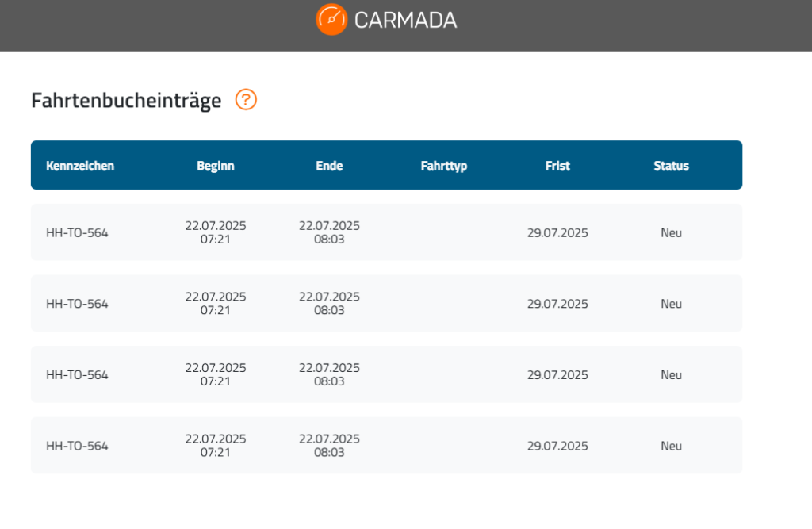Viewport: 812px width, 529px height.
Task: Click the 29.07.2025 deadline in the second entry
Action: pos(557,304)
